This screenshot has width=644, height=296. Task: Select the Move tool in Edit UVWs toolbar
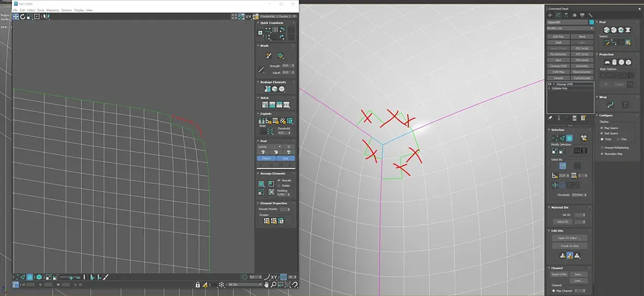(x=16, y=17)
